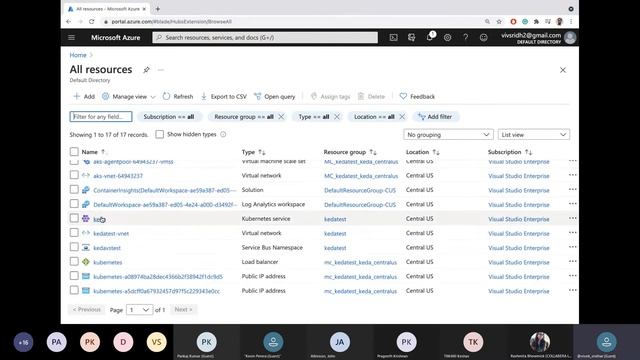Viewport: 640px width, 360px height.
Task: Open more options for the ContainerInsights solution row
Action: click(x=572, y=189)
